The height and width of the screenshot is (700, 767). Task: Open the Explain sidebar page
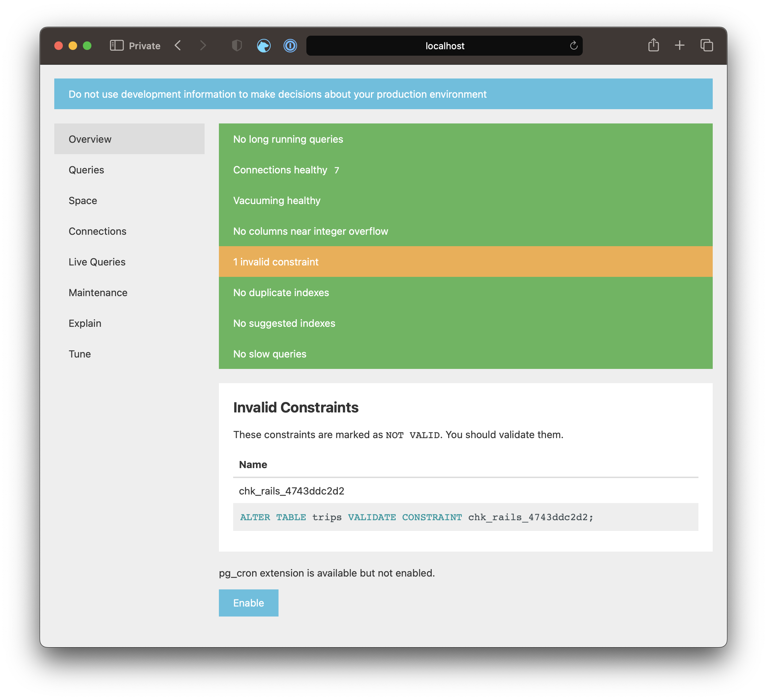coord(85,323)
